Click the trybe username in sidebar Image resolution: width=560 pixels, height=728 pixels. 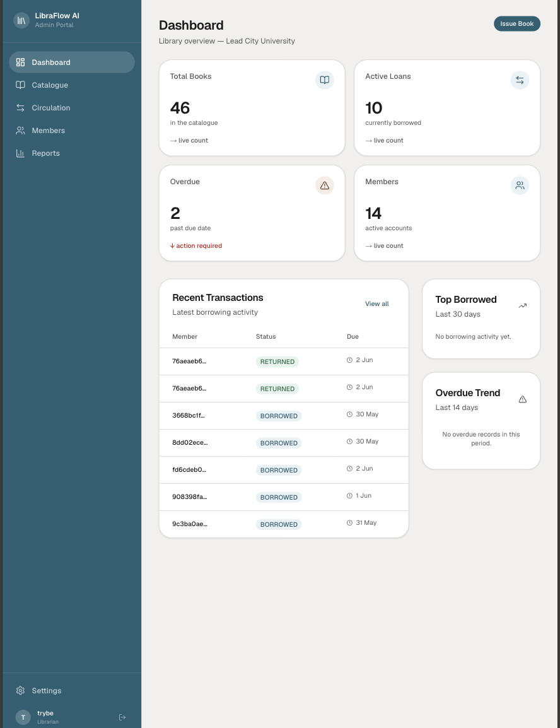pos(45,713)
